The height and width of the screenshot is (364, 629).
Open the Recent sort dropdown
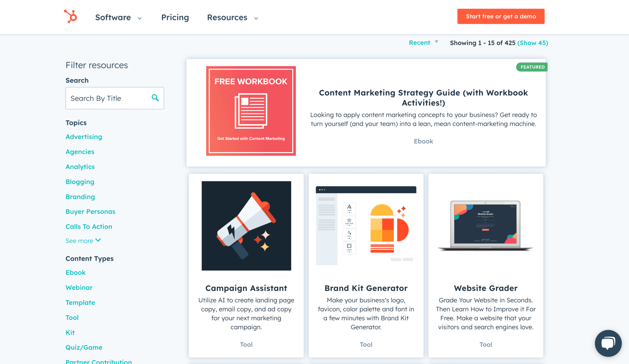(x=423, y=43)
